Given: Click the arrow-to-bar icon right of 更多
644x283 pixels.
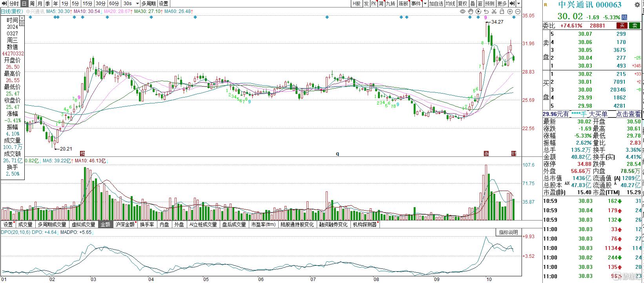Looking at the screenshot, I should [x=512, y=4].
